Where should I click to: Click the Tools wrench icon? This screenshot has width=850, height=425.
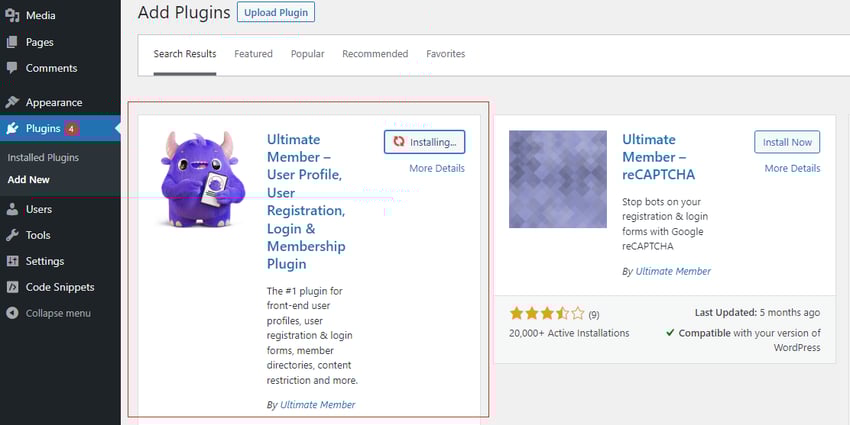12,235
